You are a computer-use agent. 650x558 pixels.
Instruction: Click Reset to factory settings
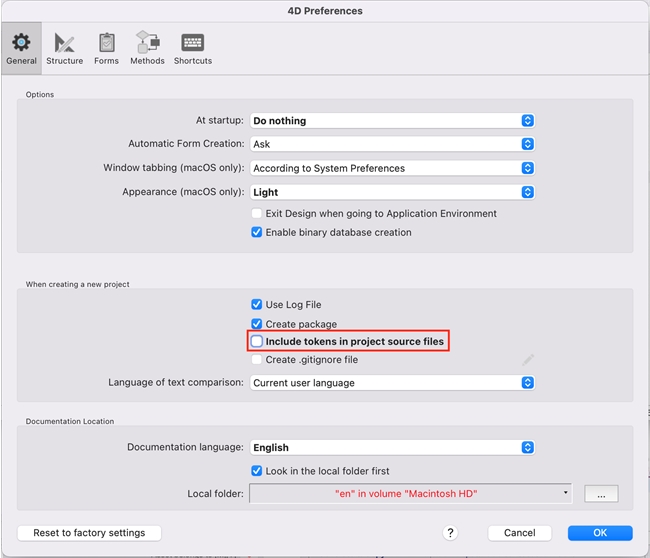[89, 533]
